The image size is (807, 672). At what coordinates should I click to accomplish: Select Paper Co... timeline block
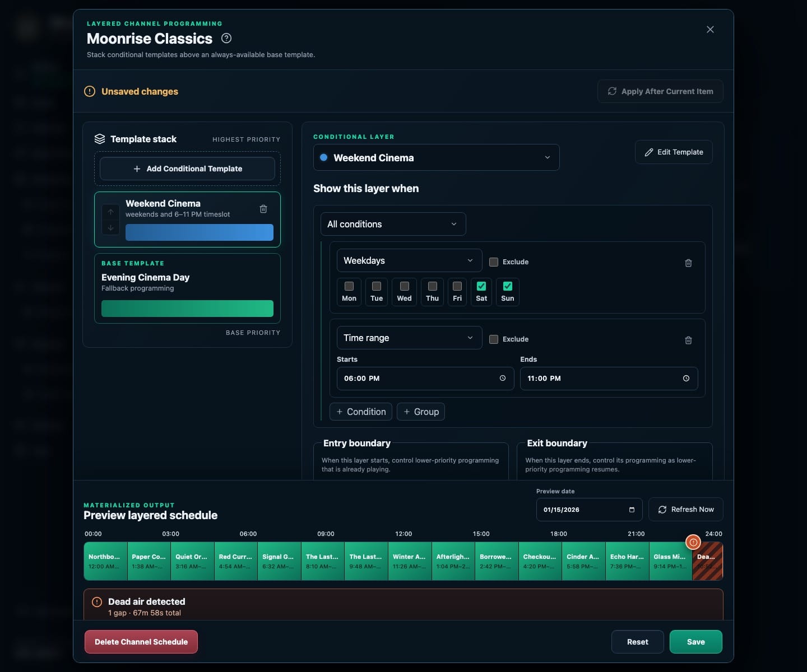pyautogui.click(x=149, y=561)
